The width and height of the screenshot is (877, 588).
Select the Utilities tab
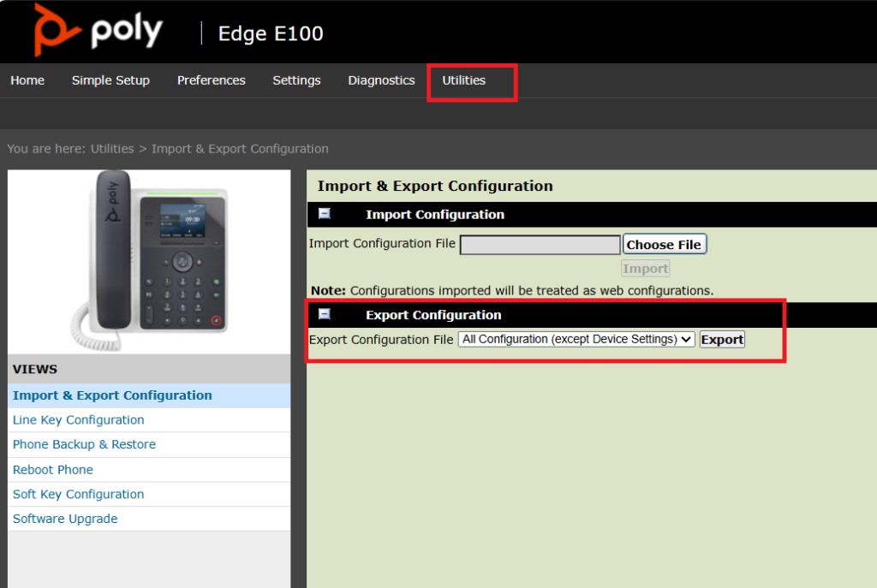click(x=463, y=80)
